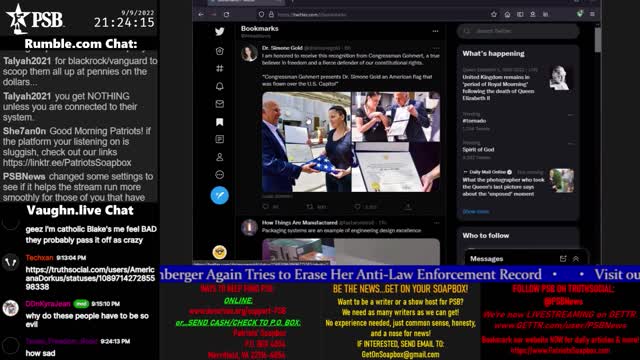Image resolution: width=640 pixels, height=360 pixels.
Task: Open browser hamburger menu
Action: (x=592, y=14)
